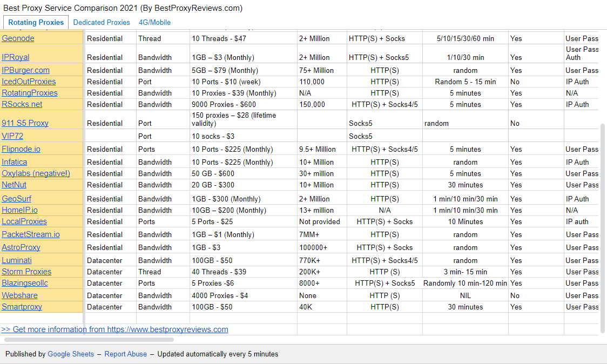The image size is (607, 364).
Task: Click the PacketStream.io link
Action: tap(31, 234)
